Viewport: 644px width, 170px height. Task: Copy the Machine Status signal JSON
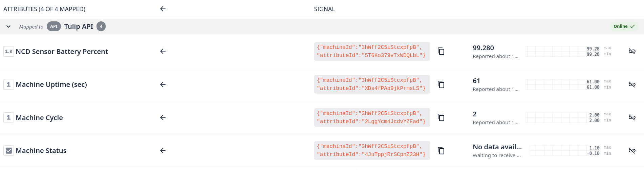point(441,151)
